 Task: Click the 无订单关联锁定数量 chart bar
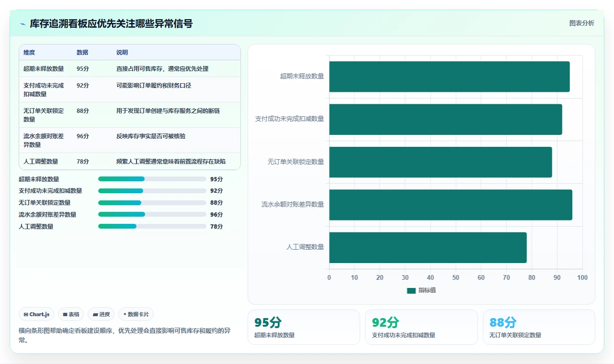(x=441, y=162)
